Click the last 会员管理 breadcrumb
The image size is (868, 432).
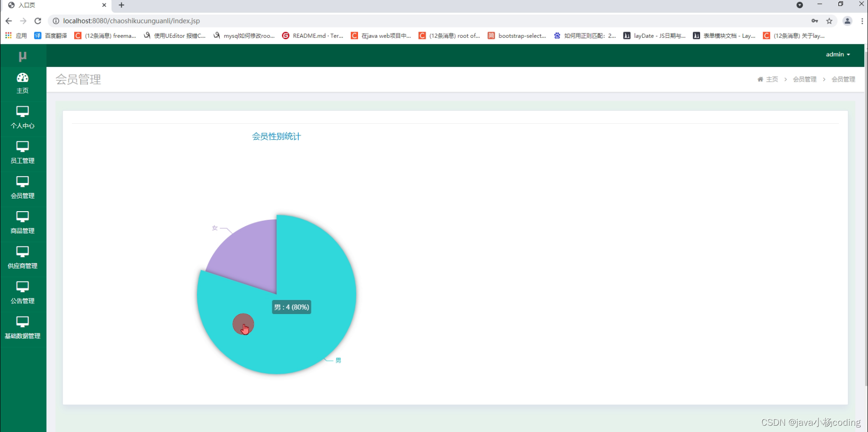coord(843,79)
